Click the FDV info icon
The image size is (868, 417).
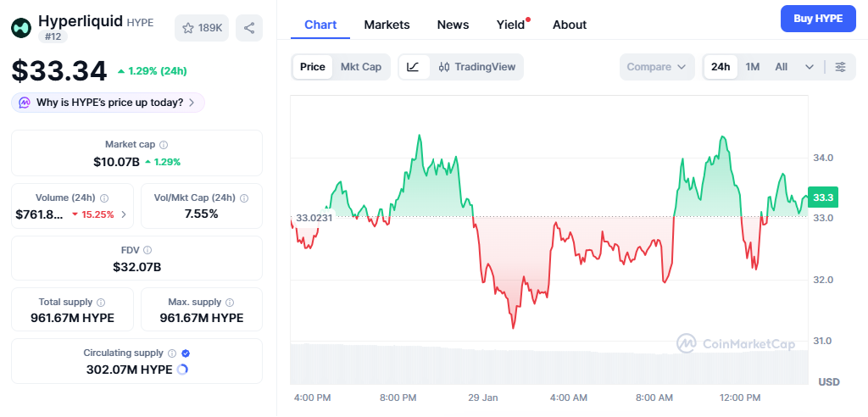coord(147,250)
